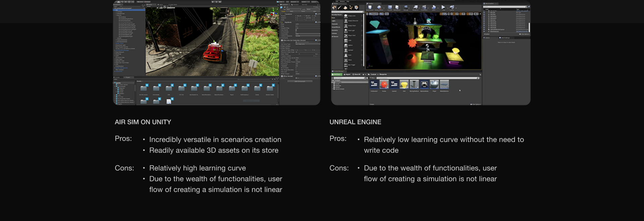Click the green Add New button in Unreal's Content Browser

tap(337, 74)
